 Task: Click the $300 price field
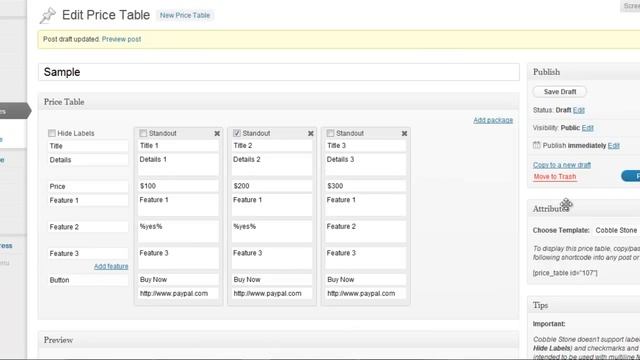(365, 186)
